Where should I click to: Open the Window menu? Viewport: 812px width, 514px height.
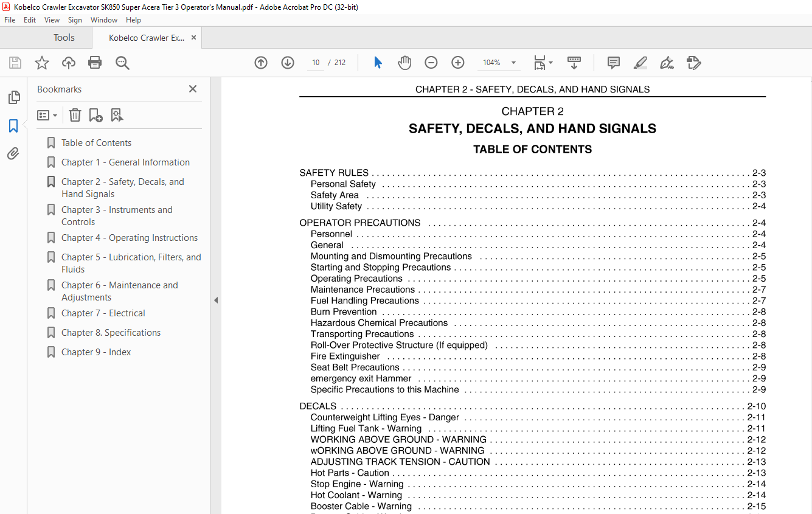(x=104, y=20)
